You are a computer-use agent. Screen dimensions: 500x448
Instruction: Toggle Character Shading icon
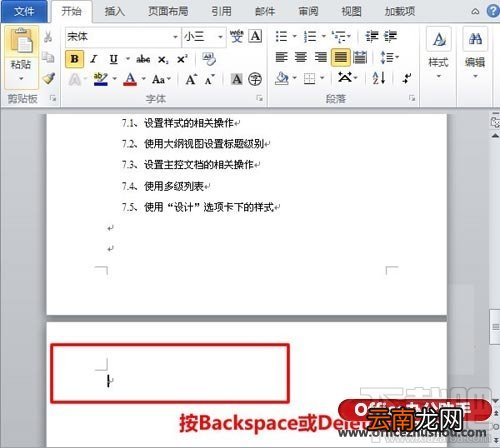(x=237, y=79)
